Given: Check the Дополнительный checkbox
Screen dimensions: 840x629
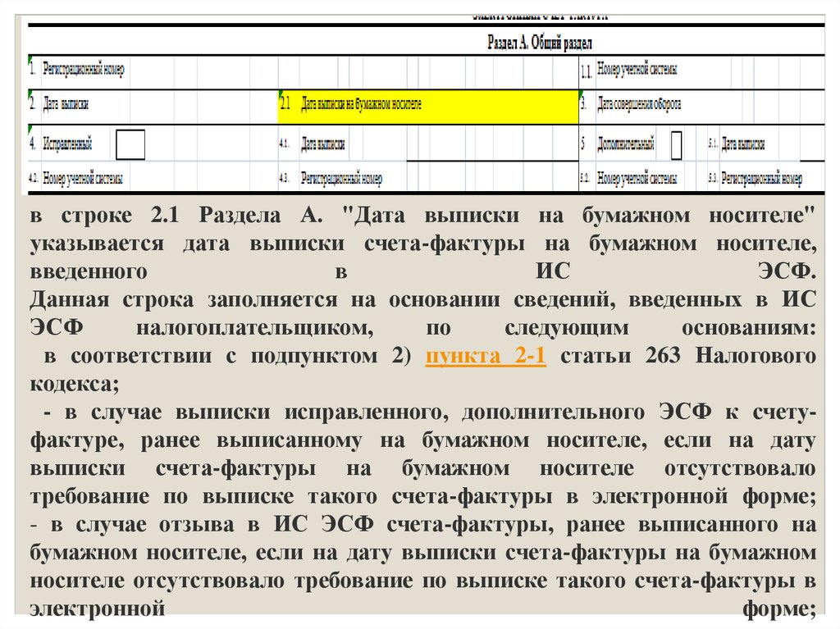Looking at the screenshot, I should [676, 144].
